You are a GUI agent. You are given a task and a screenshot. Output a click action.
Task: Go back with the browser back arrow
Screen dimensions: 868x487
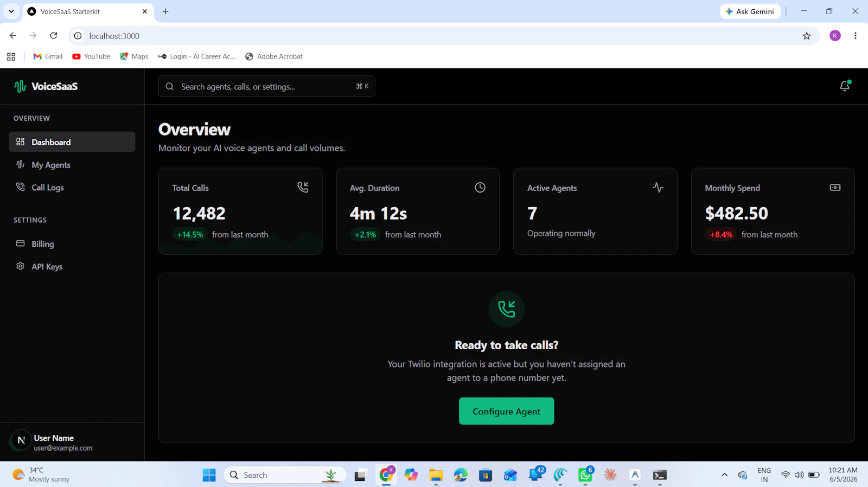click(13, 36)
